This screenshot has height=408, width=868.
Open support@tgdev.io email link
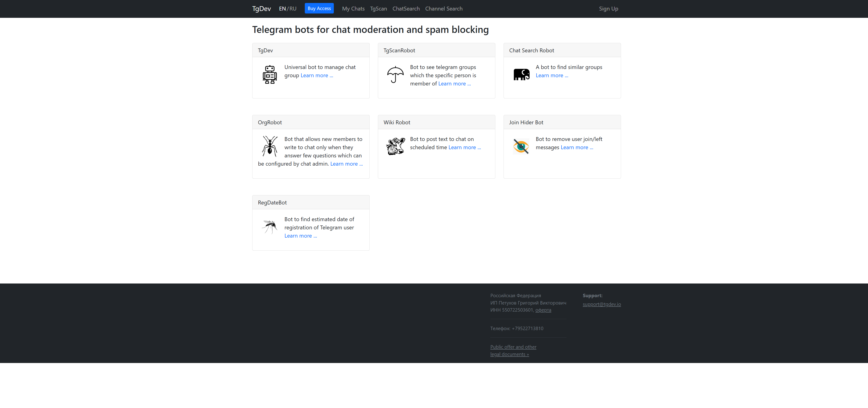coord(601,304)
